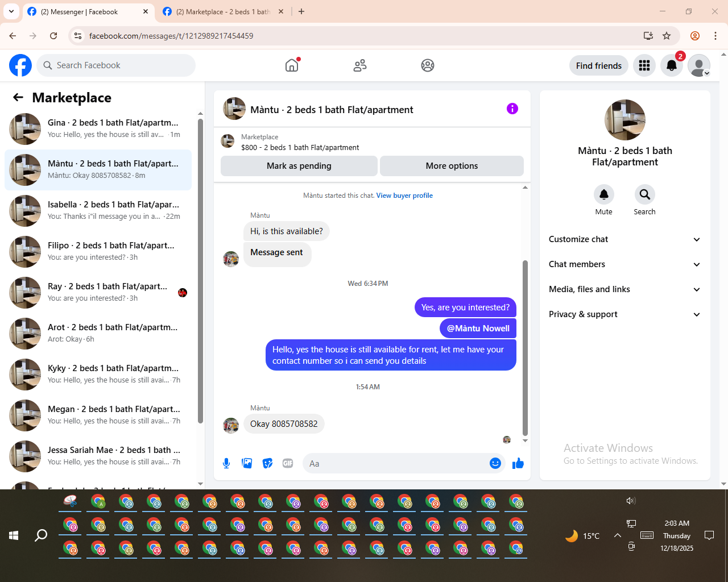Expand the Privacy & support section

coord(625,314)
